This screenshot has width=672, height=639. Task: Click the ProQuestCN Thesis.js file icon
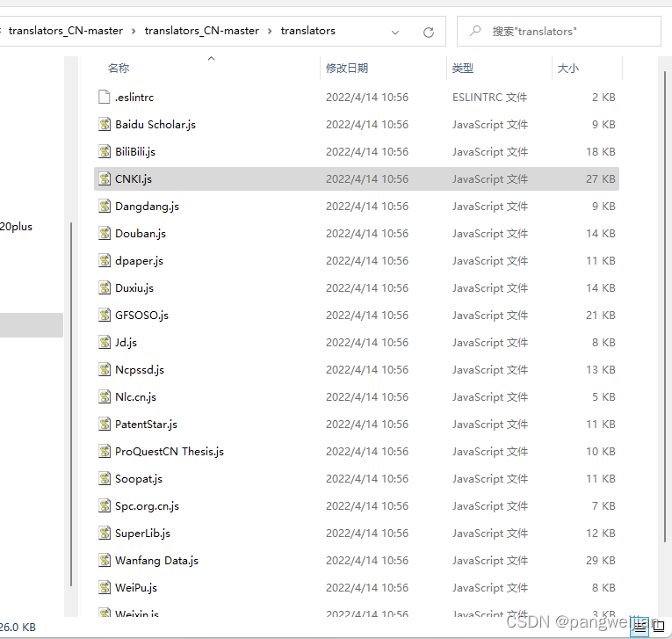(105, 451)
